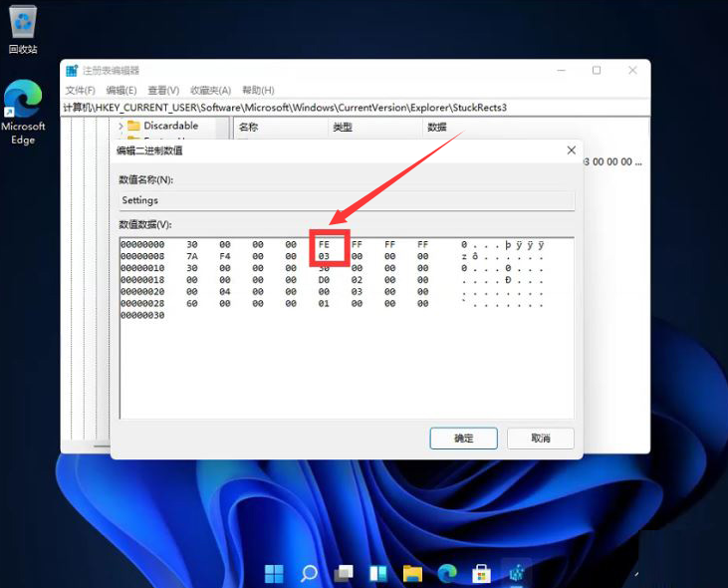Open 查看(V) menu
Image resolution: width=728 pixels, height=588 pixels.
(163, 90)
